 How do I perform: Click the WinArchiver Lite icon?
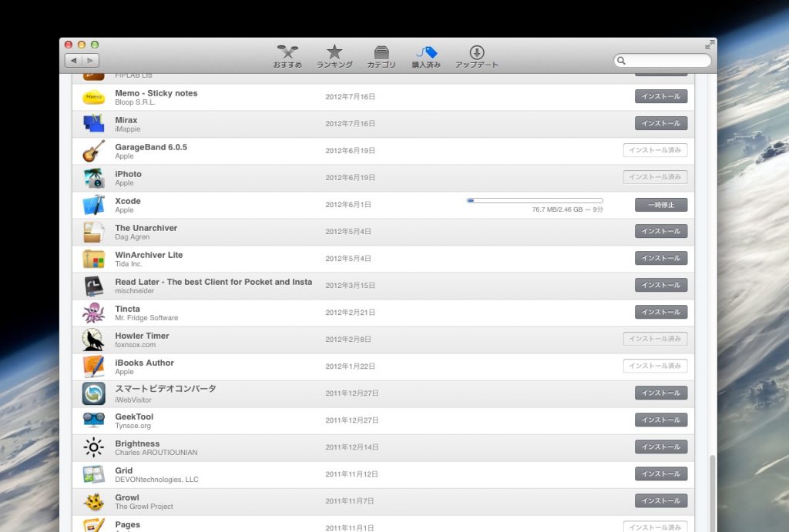tap(93, 259)
